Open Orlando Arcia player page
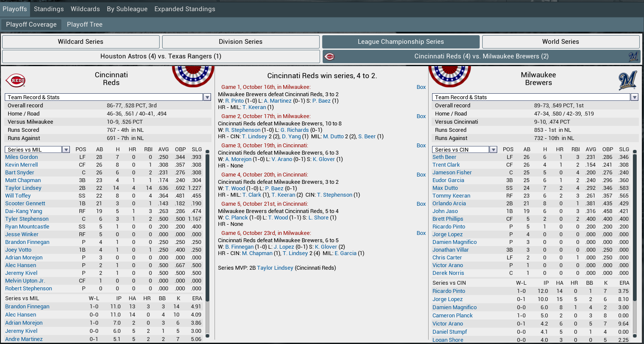 [448, 204]
